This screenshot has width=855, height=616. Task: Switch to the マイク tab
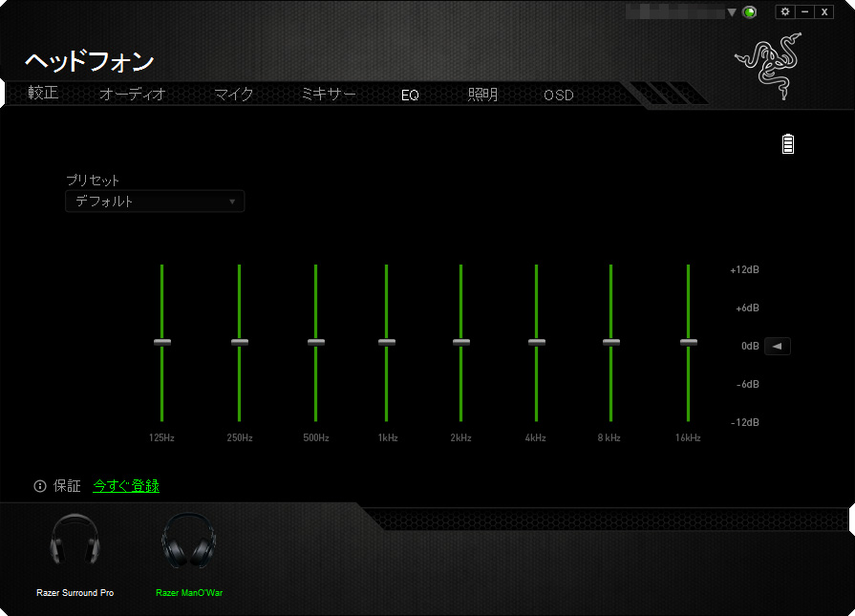[234, 95]
